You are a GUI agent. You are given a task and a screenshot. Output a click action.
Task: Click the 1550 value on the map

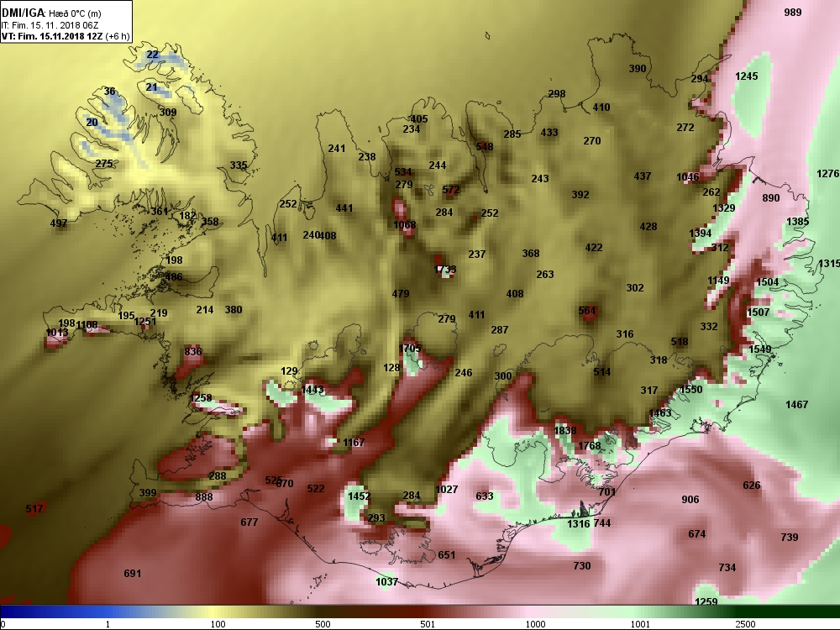691,390
